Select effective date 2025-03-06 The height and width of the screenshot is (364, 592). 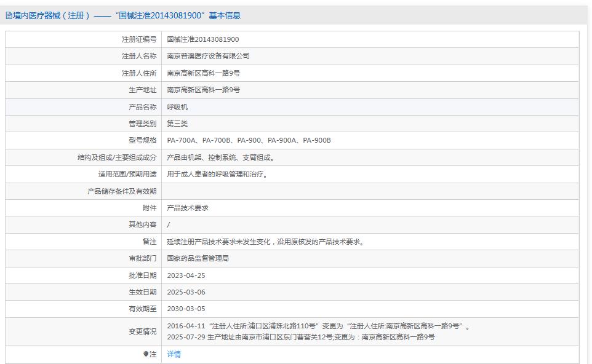click(186, 292)
